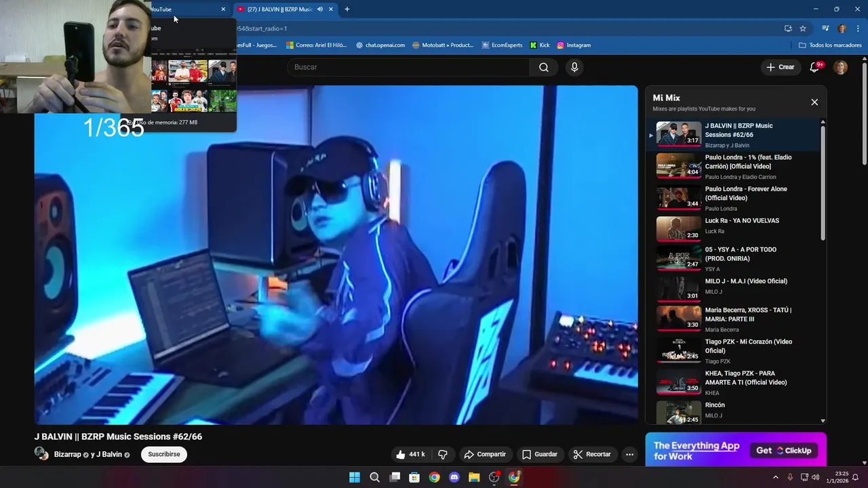This screenshot has height=488, width=868.
Task: Show hidden system tray icons chevron
Action: point(776,477)
